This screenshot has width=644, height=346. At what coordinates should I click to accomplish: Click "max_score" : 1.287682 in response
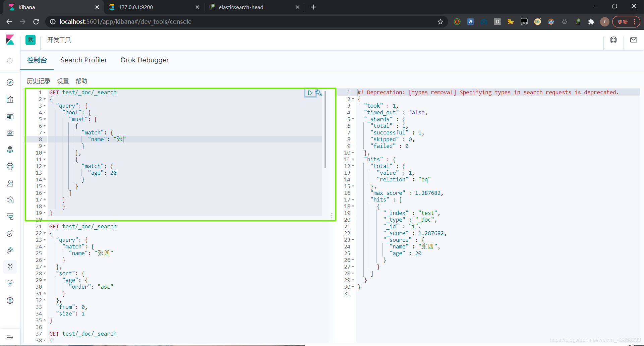point(407,193)
